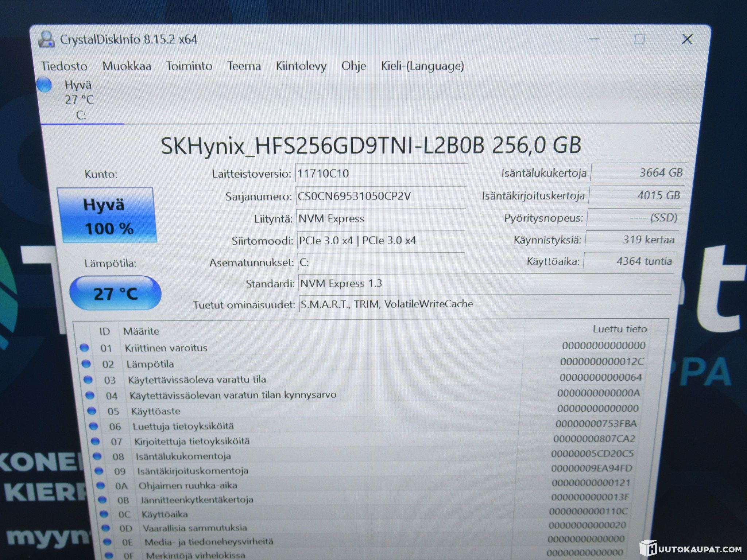Click raw value 0000000000013F
The height and width of the screenshot is (560, 747).
click(590, 497)
